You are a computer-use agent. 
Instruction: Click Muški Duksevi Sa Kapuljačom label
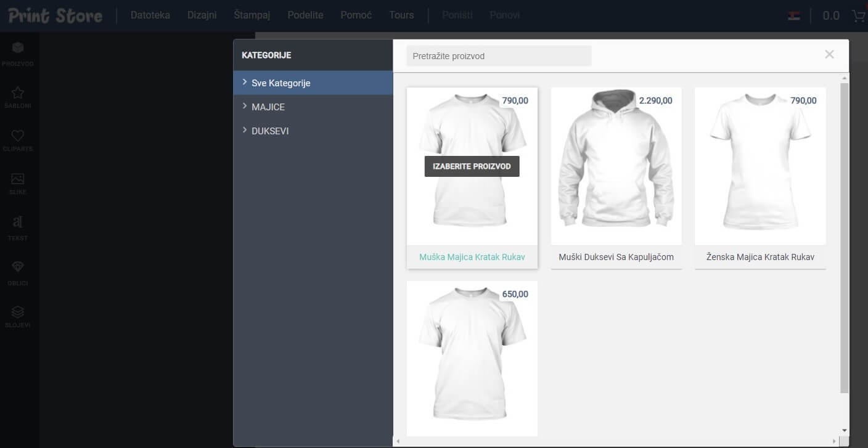pyautogui.click(x=616, y=257)
